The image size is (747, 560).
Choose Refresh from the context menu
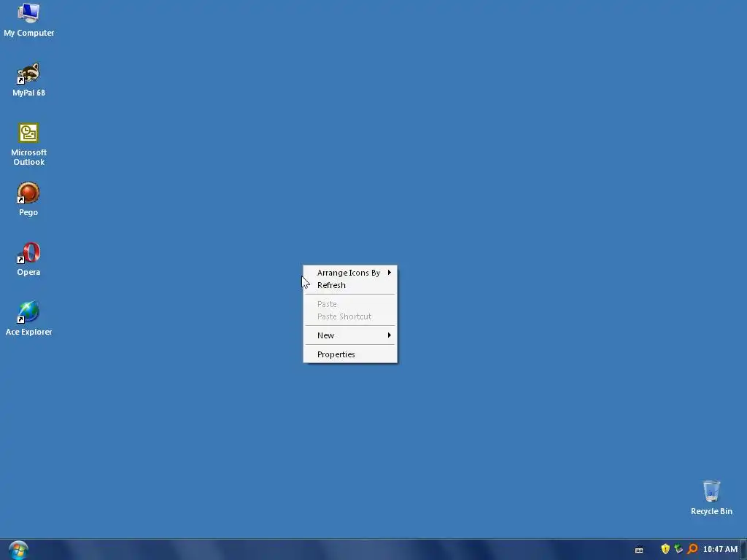point(350,285)
